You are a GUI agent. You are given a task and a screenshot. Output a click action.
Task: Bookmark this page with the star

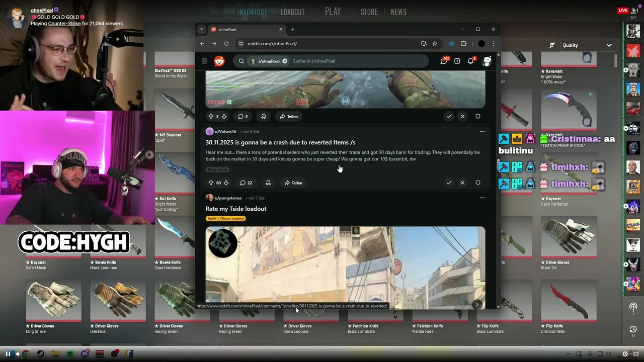pos(435,44)
